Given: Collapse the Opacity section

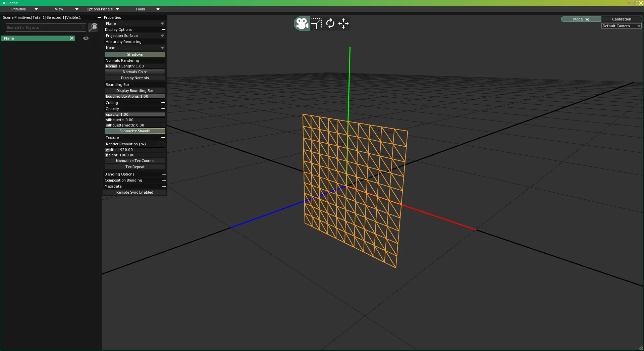Looking at the screenshot, I should (163, 109).
